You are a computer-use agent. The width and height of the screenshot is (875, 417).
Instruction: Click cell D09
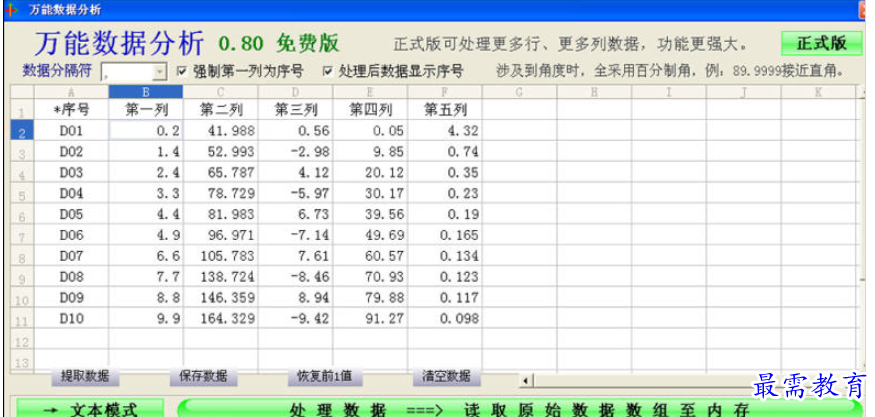click(x=71, y=298)
